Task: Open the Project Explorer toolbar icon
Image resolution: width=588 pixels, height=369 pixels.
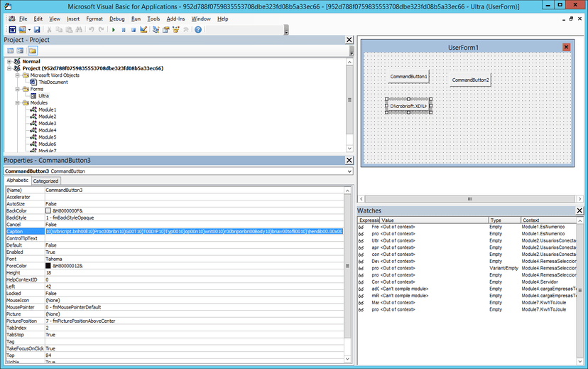Action: (156, 30)
